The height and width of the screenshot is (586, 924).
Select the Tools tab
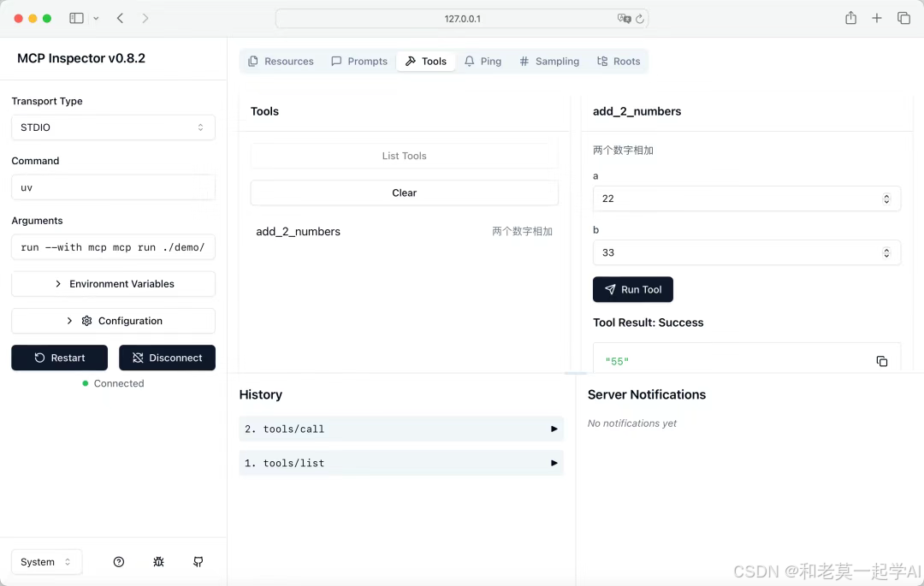coord(425,62)
